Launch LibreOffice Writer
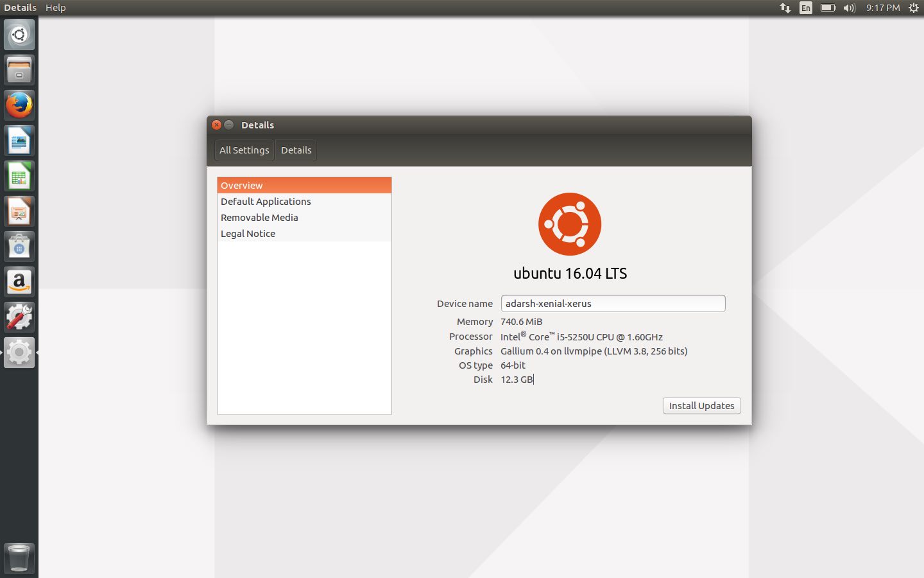Viewport: 924px width, 578px height. pyautogui.click(x=19, y=141)
